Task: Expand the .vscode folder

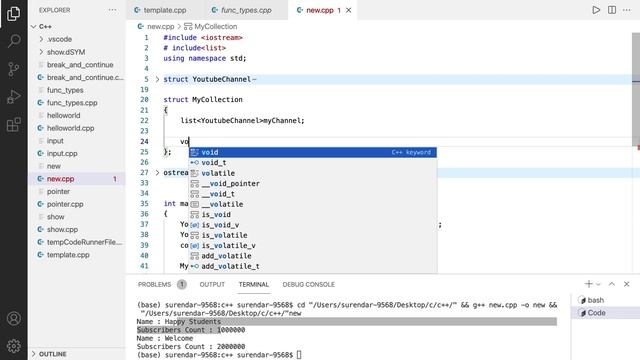Action: point(77,39)
